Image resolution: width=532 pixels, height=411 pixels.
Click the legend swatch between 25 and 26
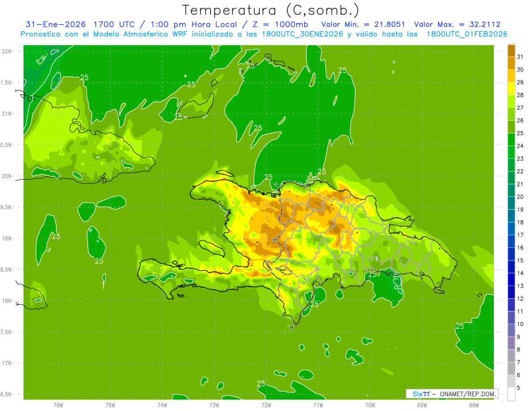[x=511, y=126]
